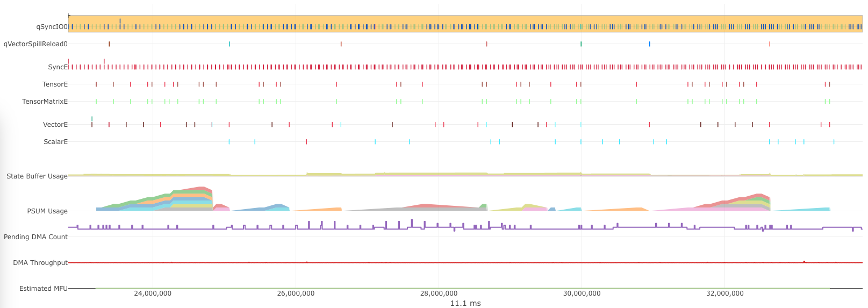Viewport: 868px width, 308px height.
Task: Select the first cyan marker in ScalarE row
Action: tap(229, 142)
